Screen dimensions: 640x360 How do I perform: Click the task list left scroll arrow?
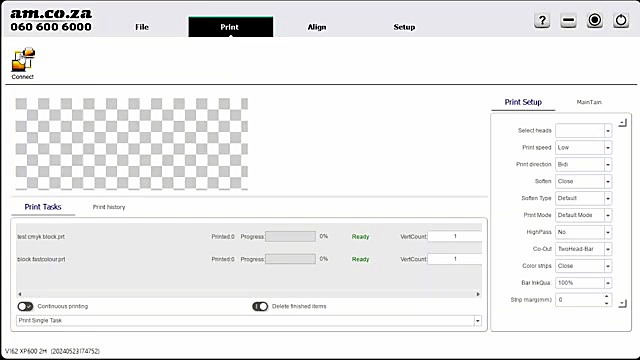coord(20,294)
